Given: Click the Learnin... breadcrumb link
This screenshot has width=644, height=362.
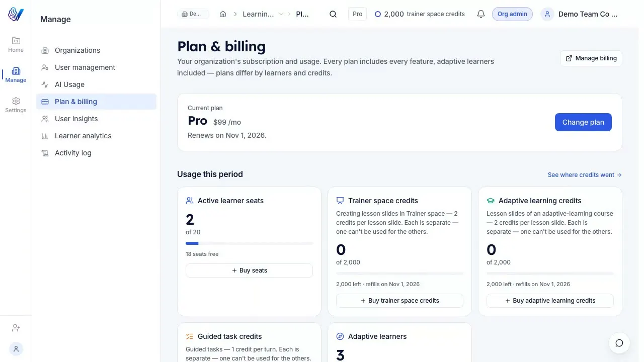Looking at the screenshot, I should [258, 14].
